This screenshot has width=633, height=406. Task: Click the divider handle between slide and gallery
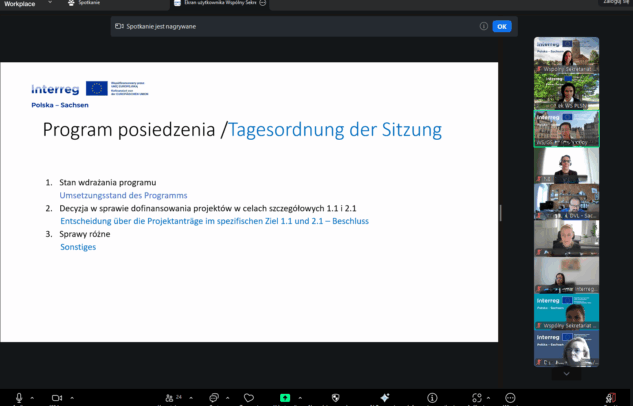[x=501, y=213]
